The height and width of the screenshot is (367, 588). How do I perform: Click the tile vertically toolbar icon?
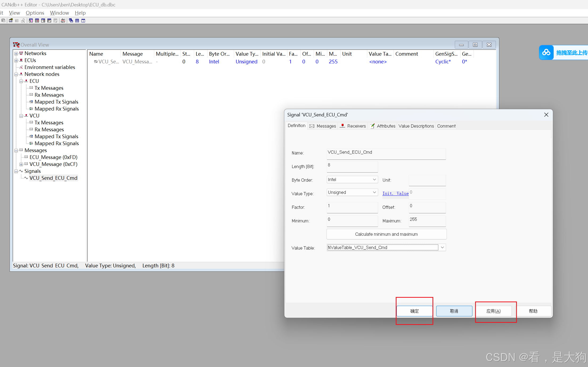83,21
